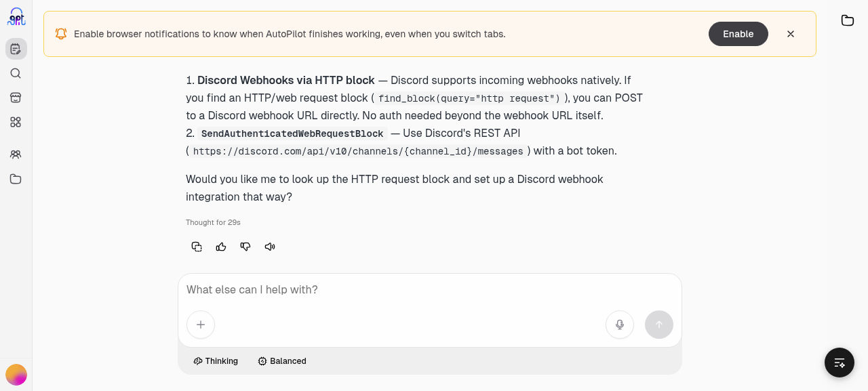Open the four-squares grid icon in the sidebar

coord(16,122)
